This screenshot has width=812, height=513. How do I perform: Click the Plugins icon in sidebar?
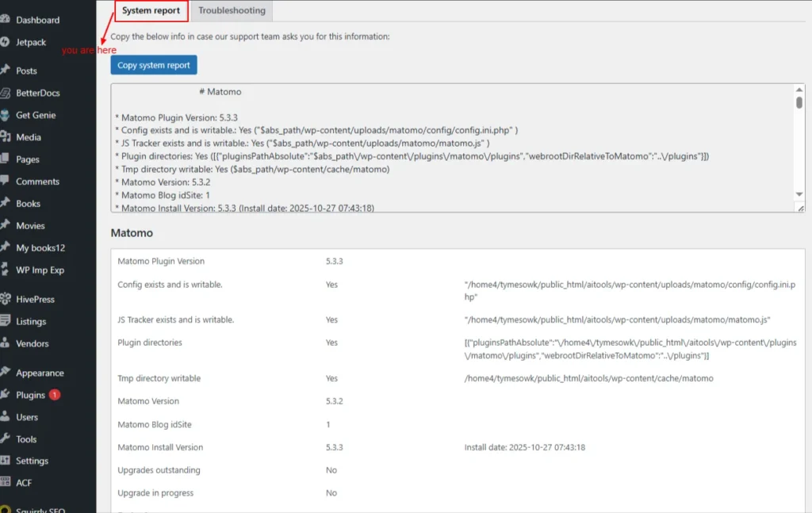pyautogui.click(x=5, y=395)
